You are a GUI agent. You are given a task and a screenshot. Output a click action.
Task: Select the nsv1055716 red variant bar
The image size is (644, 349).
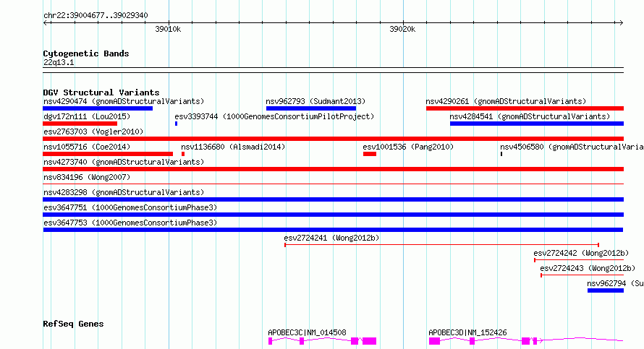(x=108, y=154)
